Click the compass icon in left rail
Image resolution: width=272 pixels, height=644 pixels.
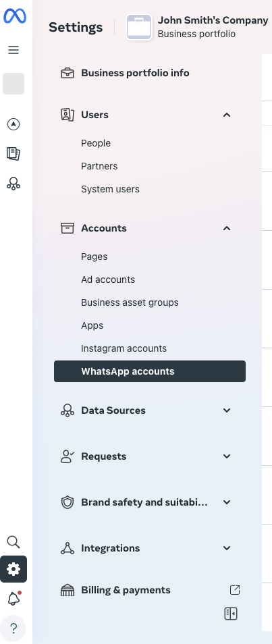click(x=13, y=124)
